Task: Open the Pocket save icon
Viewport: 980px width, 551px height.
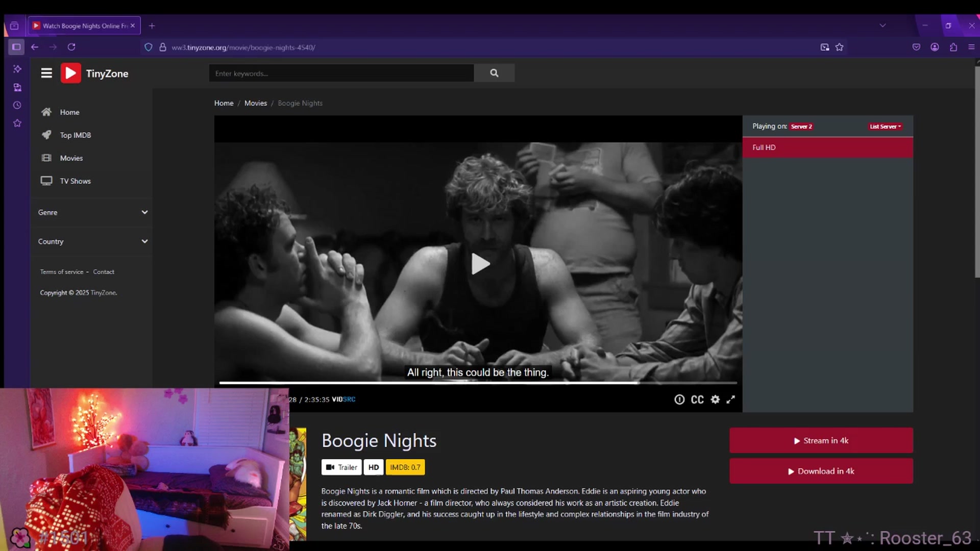Action: 916,47
